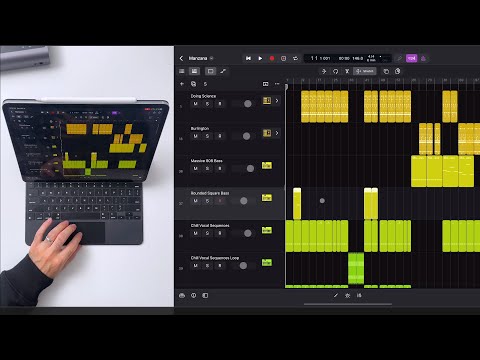The image size is (480, 360).
Task: Duplicate track using the copy-plus icon
Action: pos(193,84)
